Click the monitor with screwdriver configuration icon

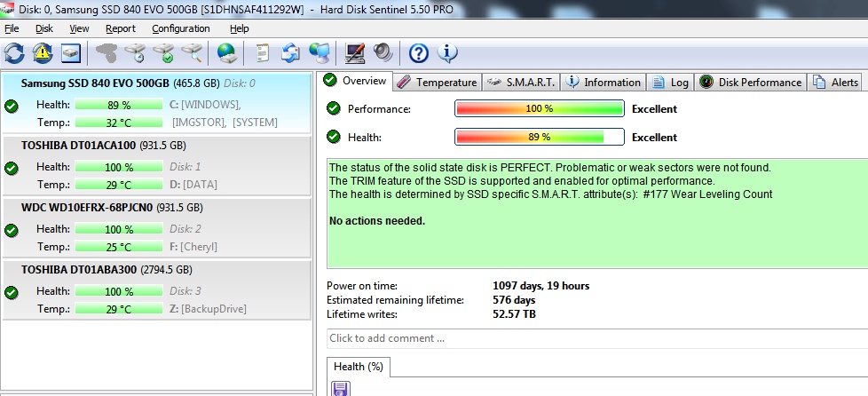click(354, 53)
